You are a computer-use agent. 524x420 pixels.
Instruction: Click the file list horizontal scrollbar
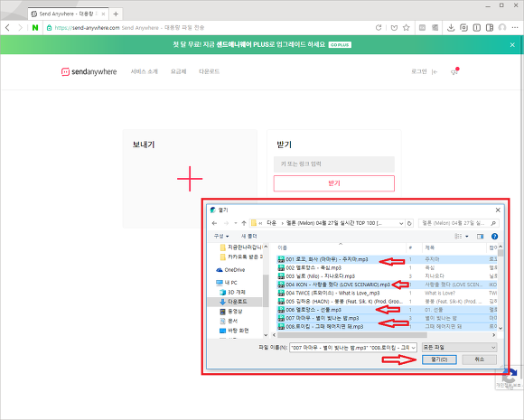[352, 335]
